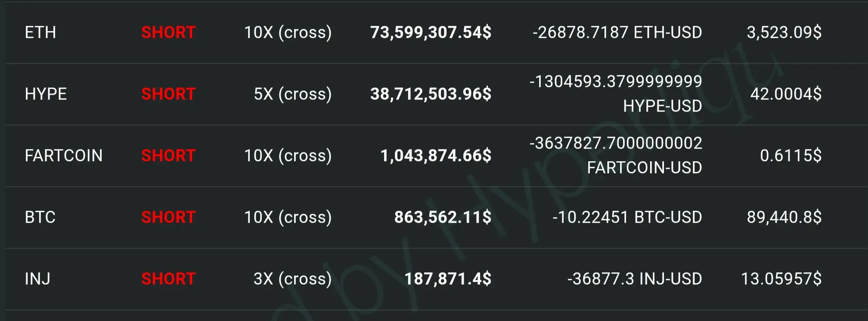Select ETH position value 73,599,307.54$
Image resolution: width=868 pixels, height=321 pixels.
(431, 32)
